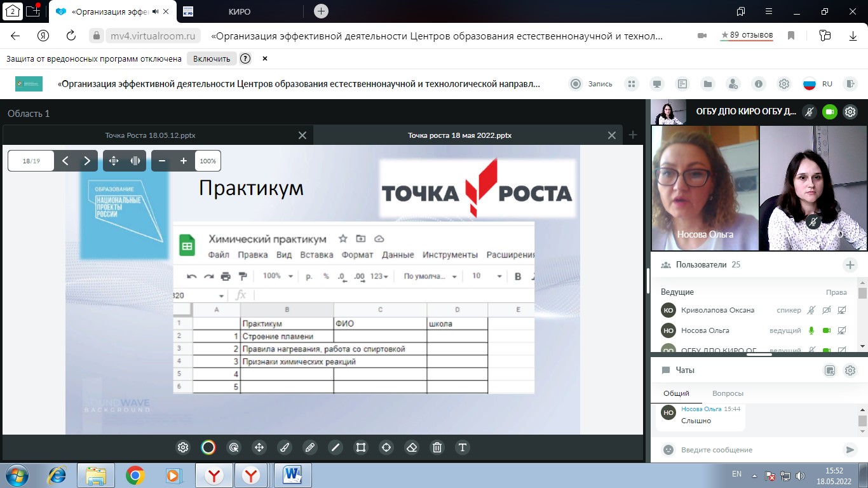This screenshot has height=488, width=868.
Task: Toggle Криволапова Оксана screen share permission
Action: point(842,310)
